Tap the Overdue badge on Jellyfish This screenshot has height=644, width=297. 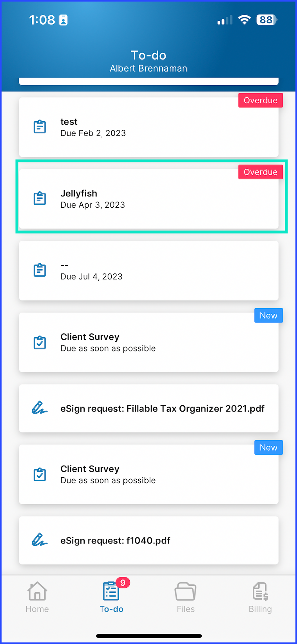point(261,172)
